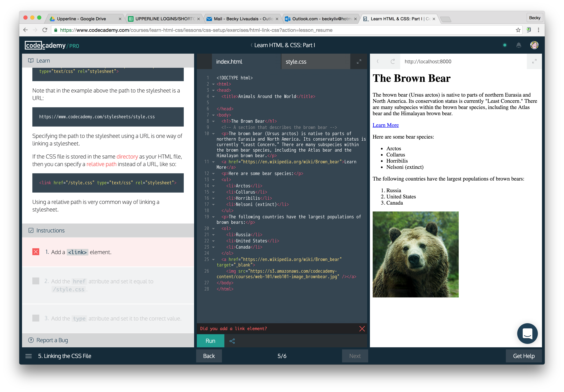Reload the Chrome page
Image resolution: width=564 pixels, height=392 pixels.
click(x=45, y=30)
